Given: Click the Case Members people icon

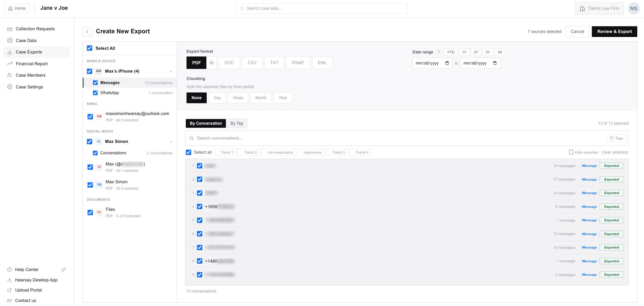Looking at the screenshot, I should point(10,75).
